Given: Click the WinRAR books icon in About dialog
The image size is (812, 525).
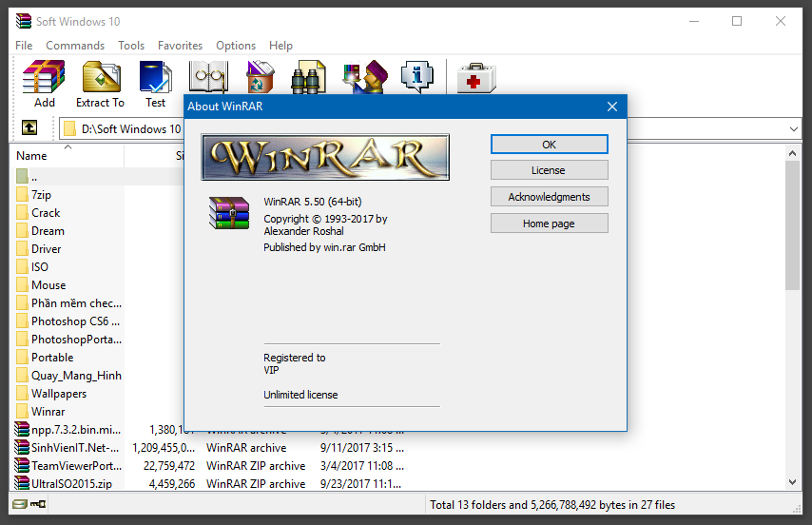Looking at the screenshot, I should [229, 213].
